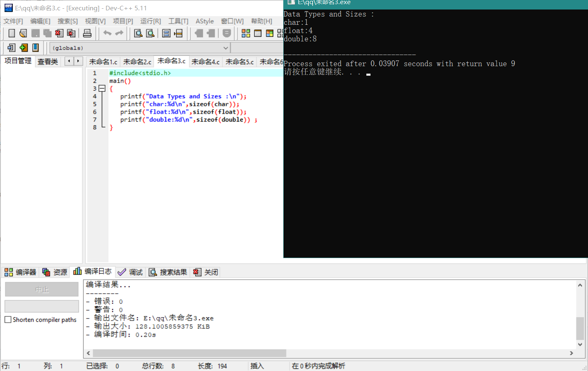
Task: Open the AStyle menu
Action: click(x=205, y=21)
